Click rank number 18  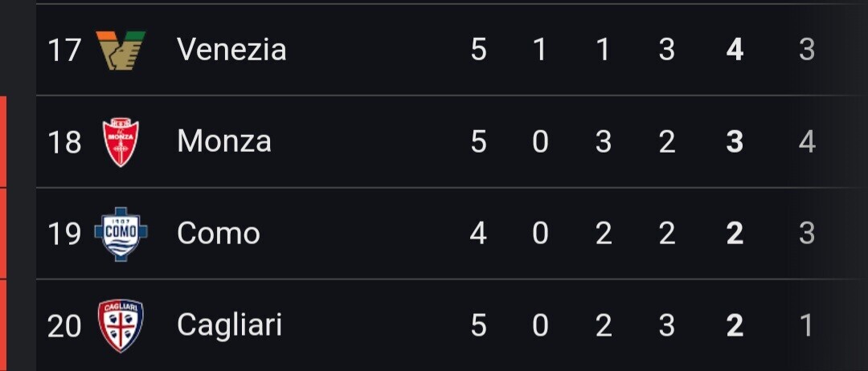65,142
